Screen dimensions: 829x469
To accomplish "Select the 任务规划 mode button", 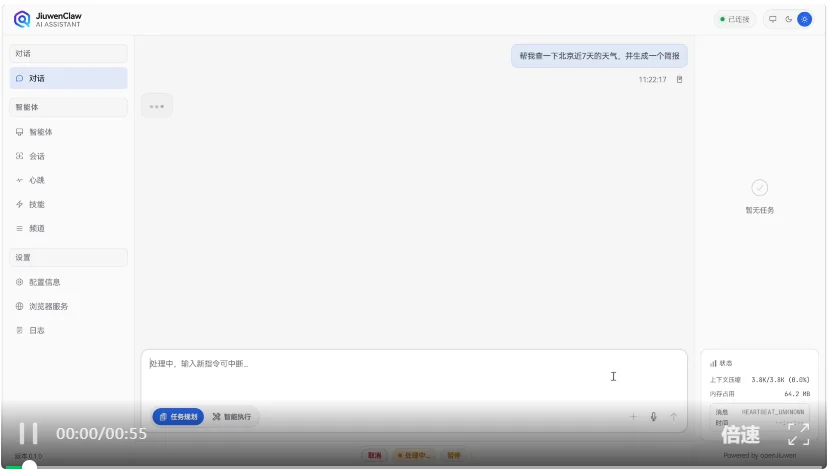I will pos(178,417).
